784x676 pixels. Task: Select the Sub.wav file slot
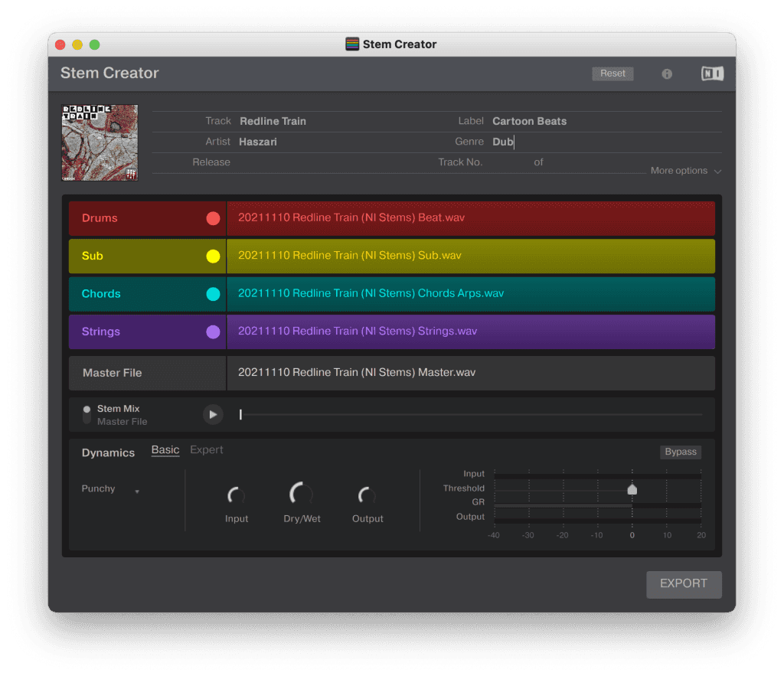(x=471, y=256)
